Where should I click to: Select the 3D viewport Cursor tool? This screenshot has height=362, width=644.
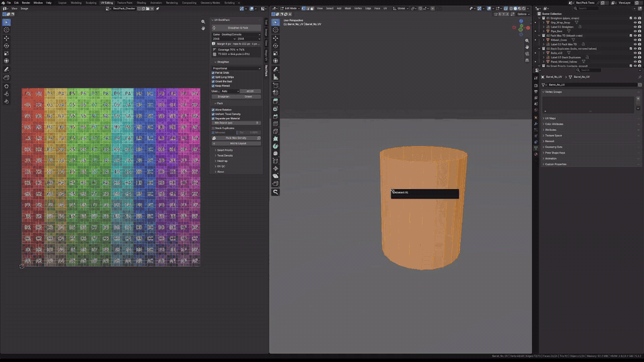276,30
